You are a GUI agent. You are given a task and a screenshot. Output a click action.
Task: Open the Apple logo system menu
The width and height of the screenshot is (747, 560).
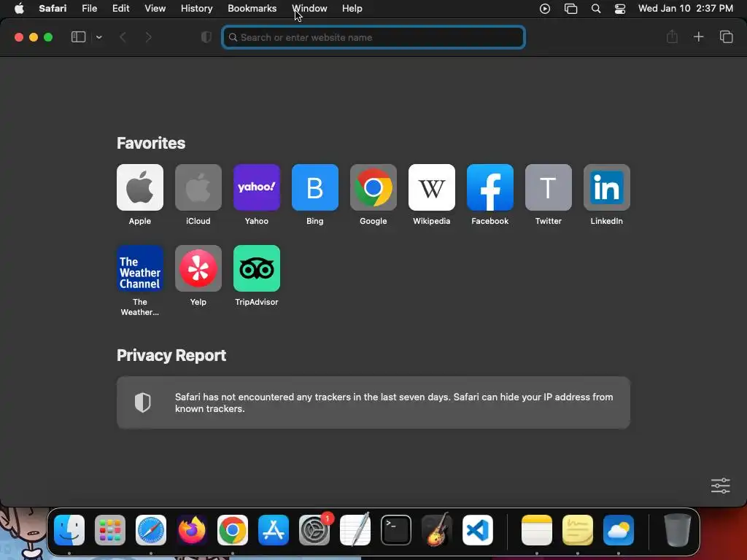tap(19, 9)
